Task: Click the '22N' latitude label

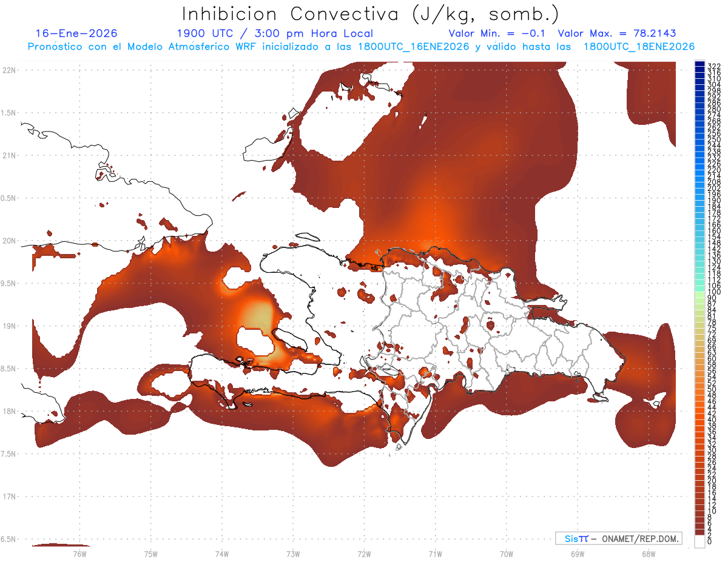Action: click(x=9, y=70)
